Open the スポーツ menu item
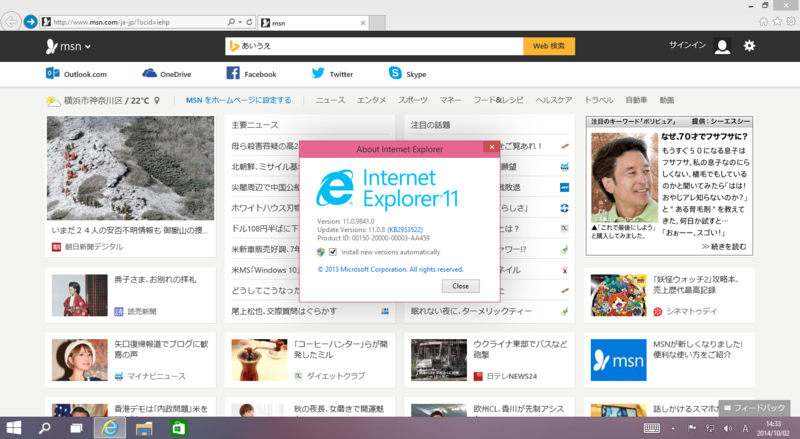Screen dimensions: 800x439 point(413,100)
